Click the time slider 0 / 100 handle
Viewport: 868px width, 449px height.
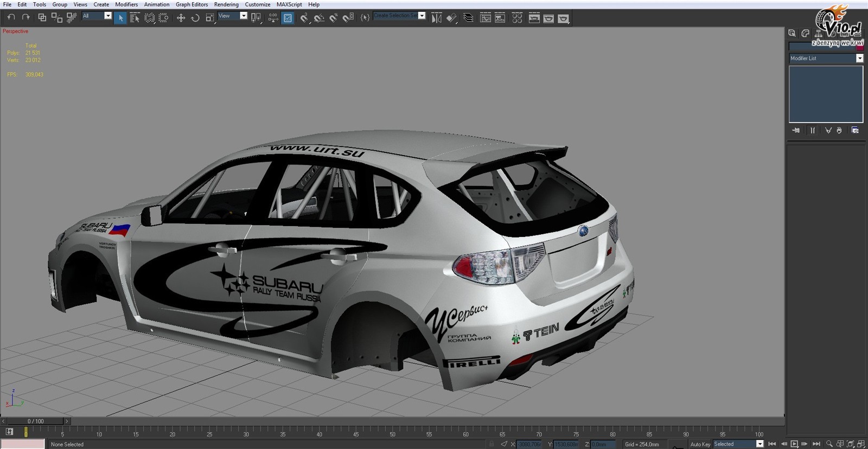click(x=36, y=421)
